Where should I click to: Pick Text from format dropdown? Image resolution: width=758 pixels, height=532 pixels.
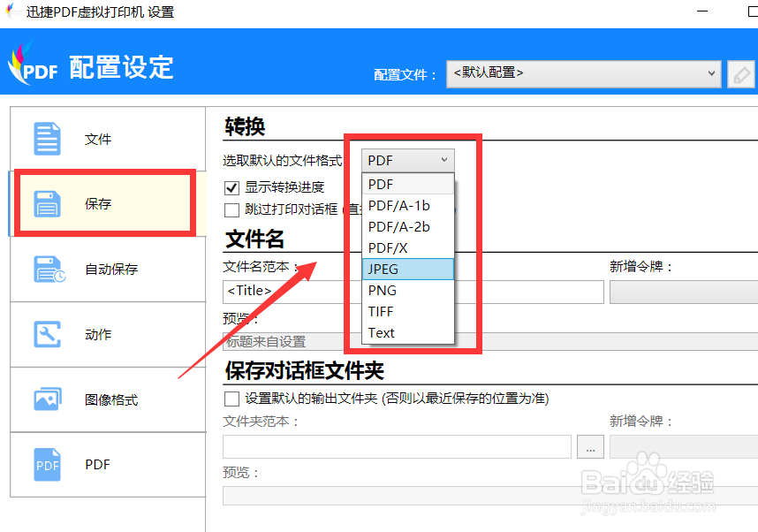coord(408,333)
